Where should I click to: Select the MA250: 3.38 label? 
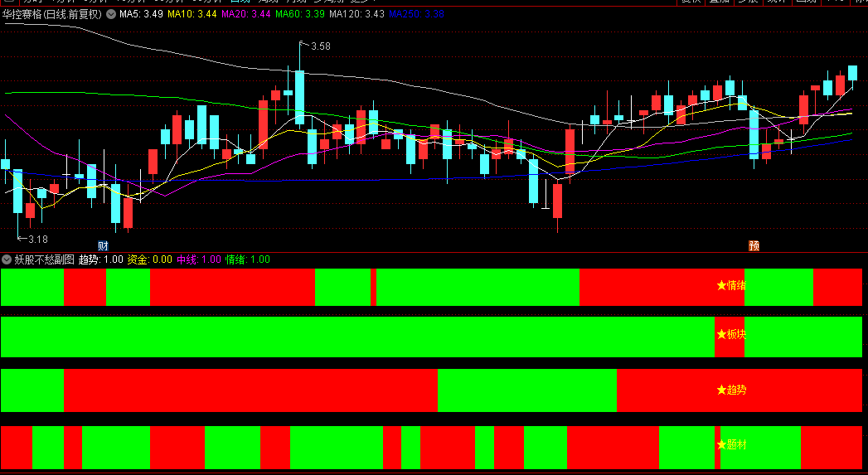tap(416, 14)
